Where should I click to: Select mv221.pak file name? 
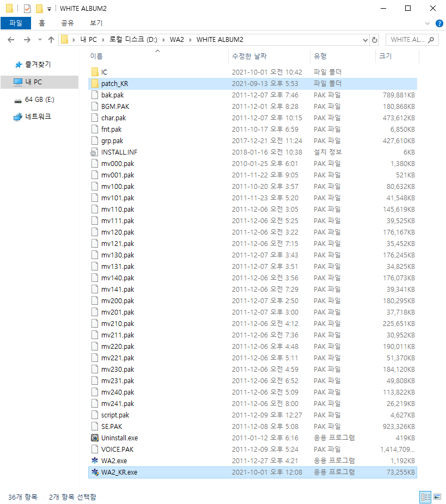tap(118, 358)
